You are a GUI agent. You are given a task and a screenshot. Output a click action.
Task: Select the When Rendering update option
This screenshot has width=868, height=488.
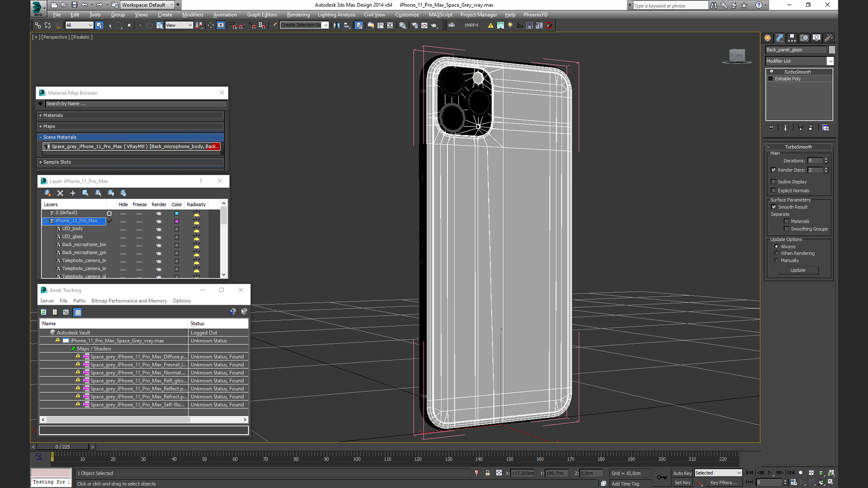coord(777,253)
